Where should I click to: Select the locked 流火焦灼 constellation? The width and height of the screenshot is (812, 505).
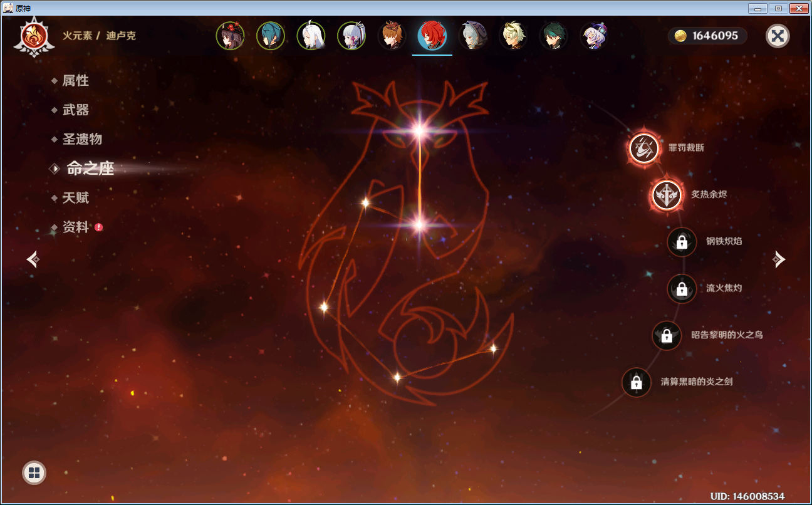coord(682,288)
